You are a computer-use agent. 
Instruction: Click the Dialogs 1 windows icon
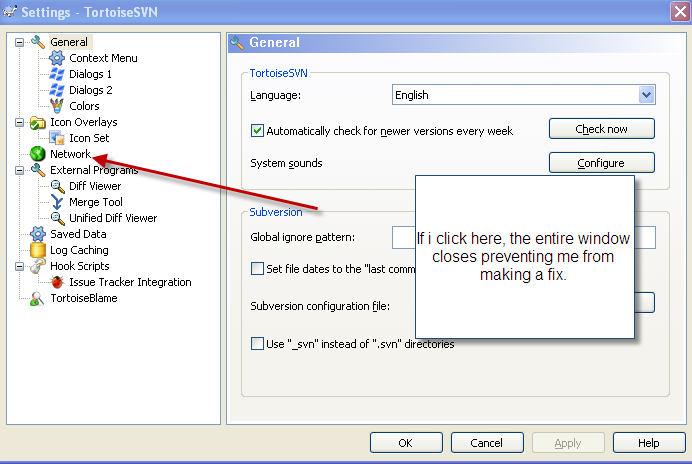(x=56, y=74)
